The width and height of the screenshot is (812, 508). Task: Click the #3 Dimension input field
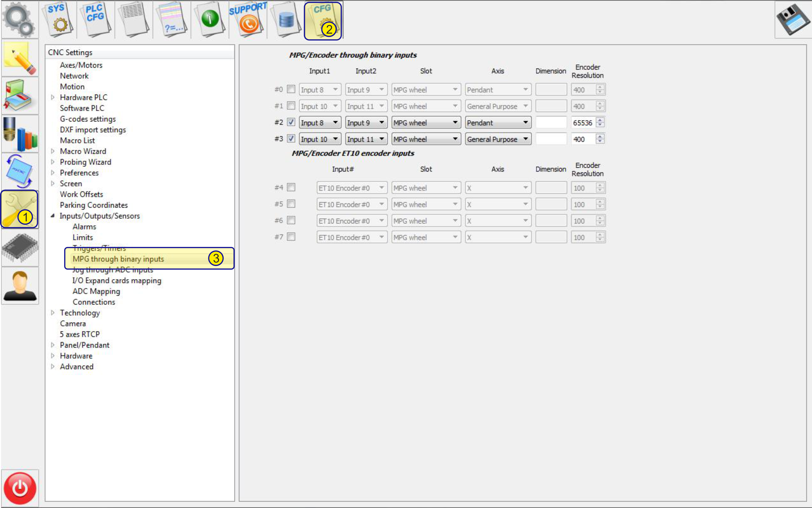click(x=551, y=139)
